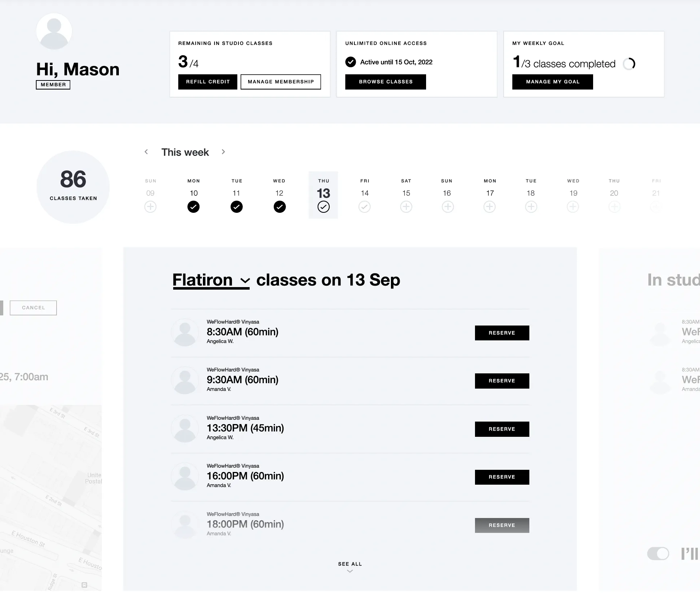This screenshot has width=700, height=609.
Task: Reserve the 13:30PM 45min class
Action: click(x=502, y=429)
